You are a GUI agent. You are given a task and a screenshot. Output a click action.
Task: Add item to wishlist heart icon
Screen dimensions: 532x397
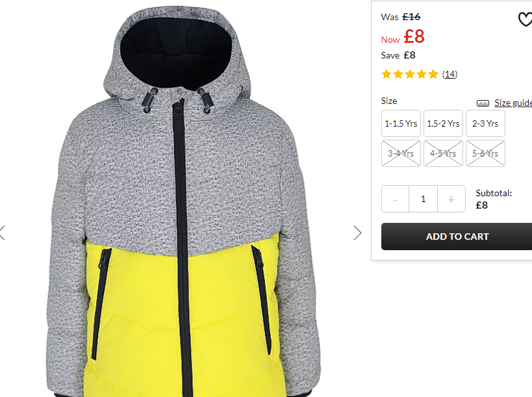[526, 19]
